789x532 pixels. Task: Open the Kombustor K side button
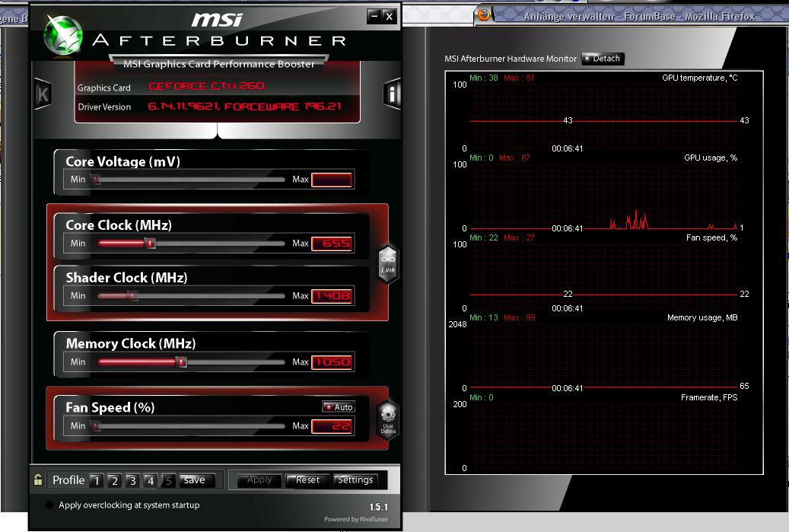pos(43,94)
